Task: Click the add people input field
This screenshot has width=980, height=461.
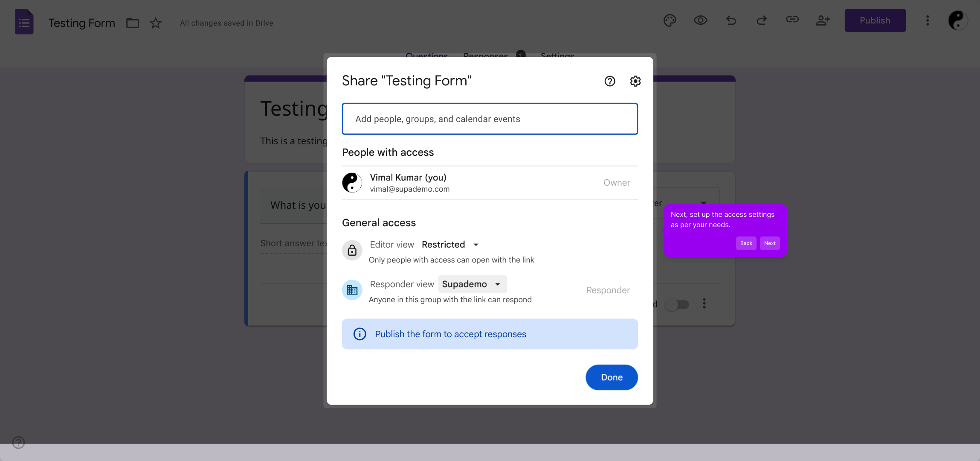Action: click(490, 119)
